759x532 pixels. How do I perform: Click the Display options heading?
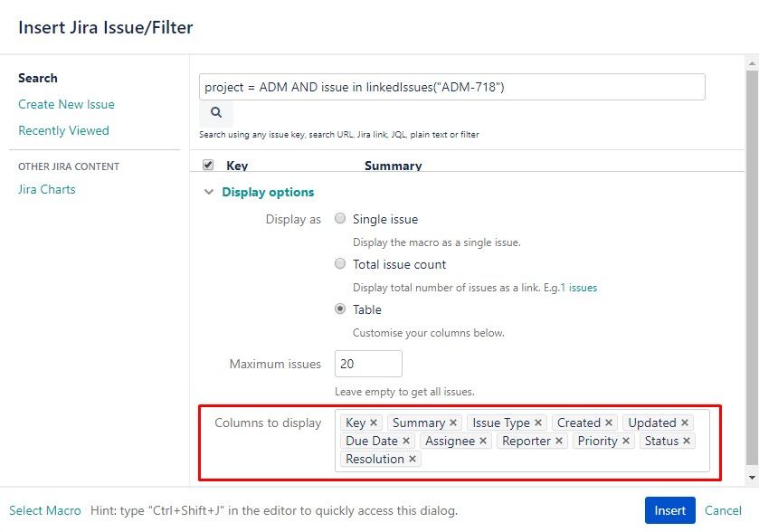(268, 192)
